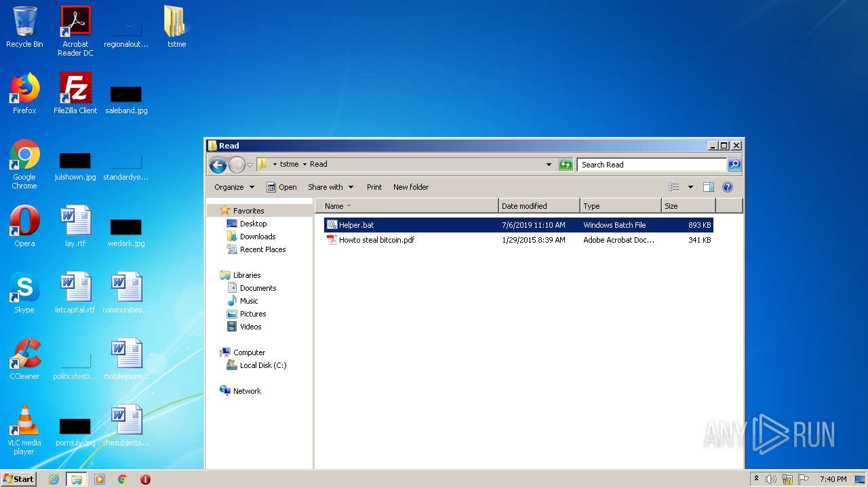Open the Opera desktop shortcut
This screenshot has width=868, height=488.
coord(24,227)
